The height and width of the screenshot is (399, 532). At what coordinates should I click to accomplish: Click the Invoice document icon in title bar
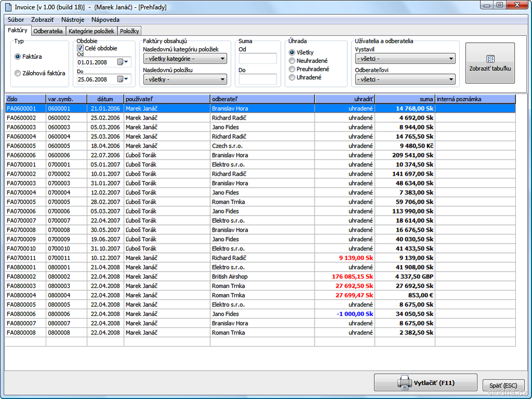pos(7,7)
